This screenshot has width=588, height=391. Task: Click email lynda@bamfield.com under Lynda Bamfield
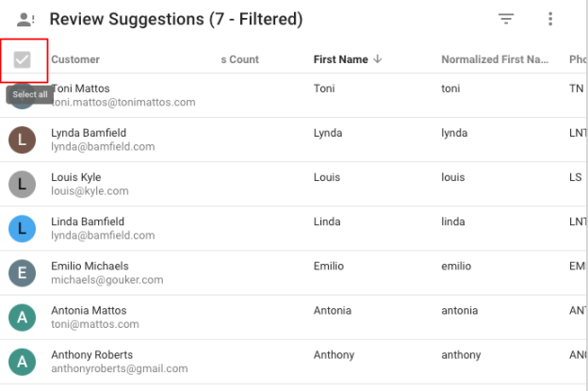(103, 147)
